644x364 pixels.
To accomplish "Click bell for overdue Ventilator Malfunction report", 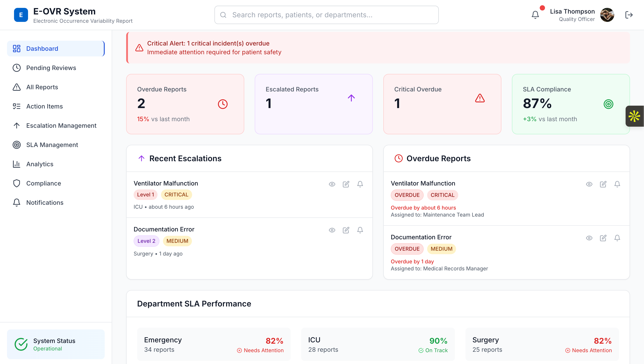I will (617, 184).
